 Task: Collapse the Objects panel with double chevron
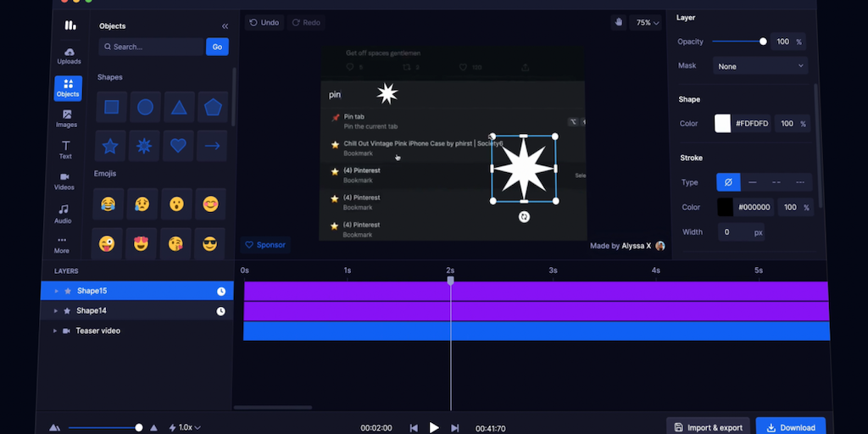[x=225, y=26]
